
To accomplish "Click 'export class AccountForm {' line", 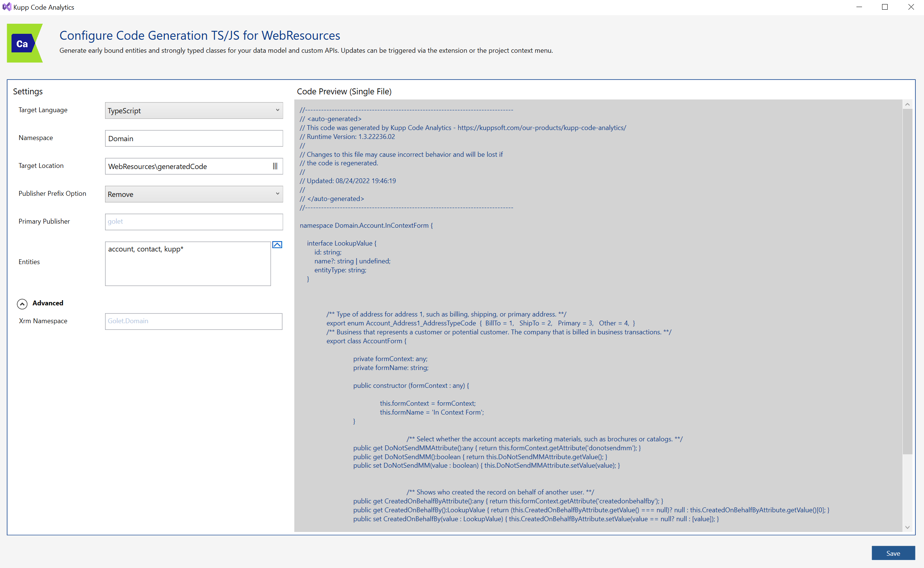I will point(366,341).
